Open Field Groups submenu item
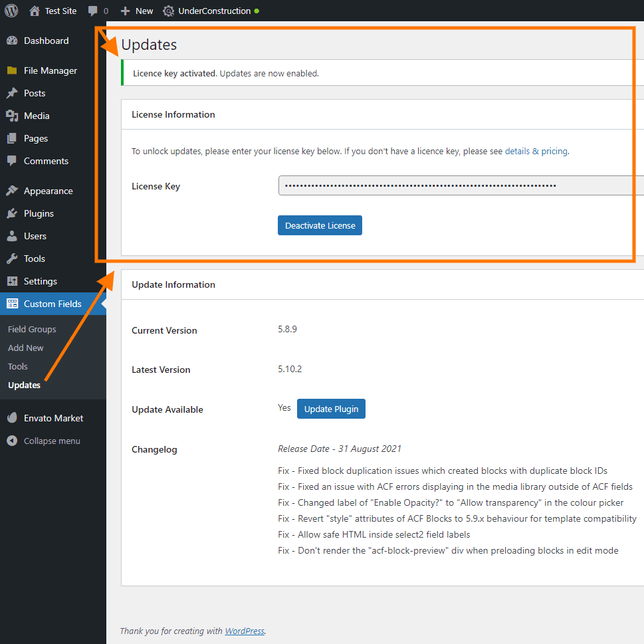The height and width of the screenshot is (644, 644). pos(32,330)
